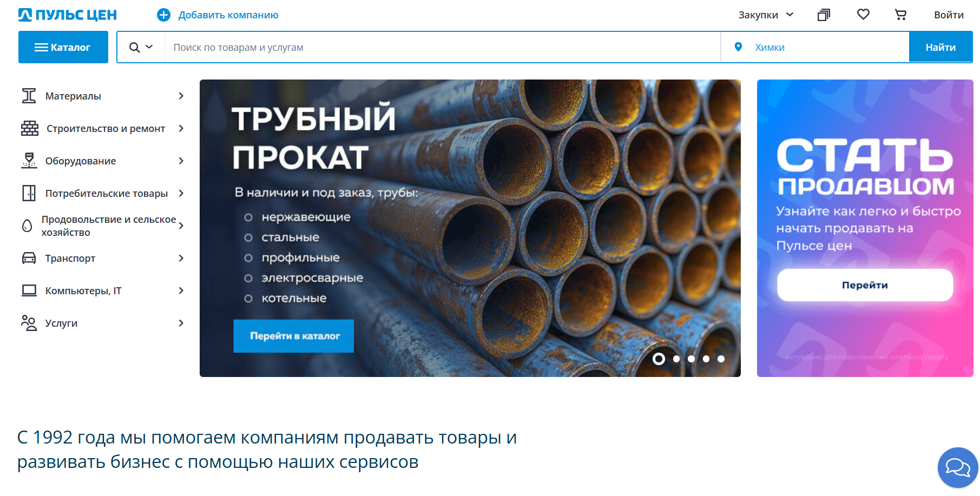Click the plus icon for adding company
Image resolution: width=980 pixels, height=496 pixels.
(163, 15)
